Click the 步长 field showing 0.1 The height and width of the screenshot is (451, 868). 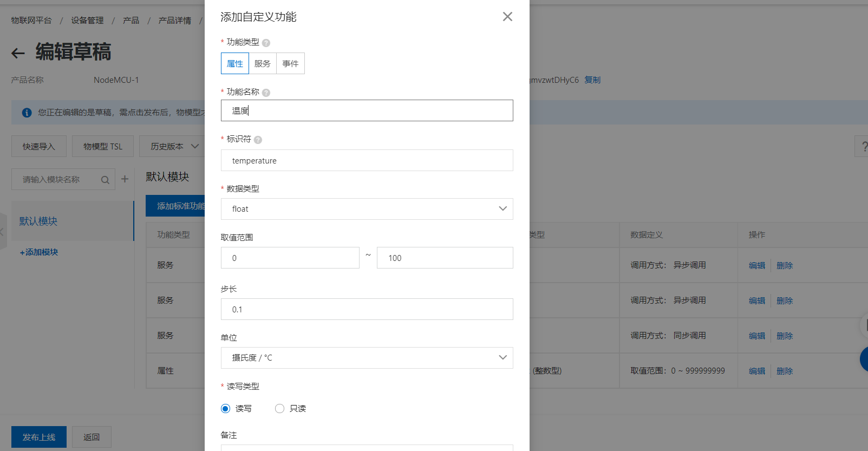point(367,309)
